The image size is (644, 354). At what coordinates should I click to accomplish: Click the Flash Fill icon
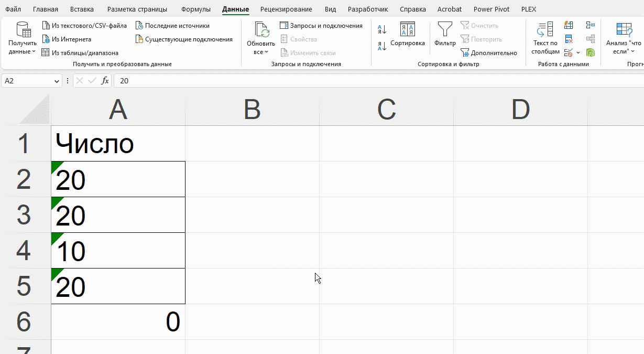[x=569, y=25]
